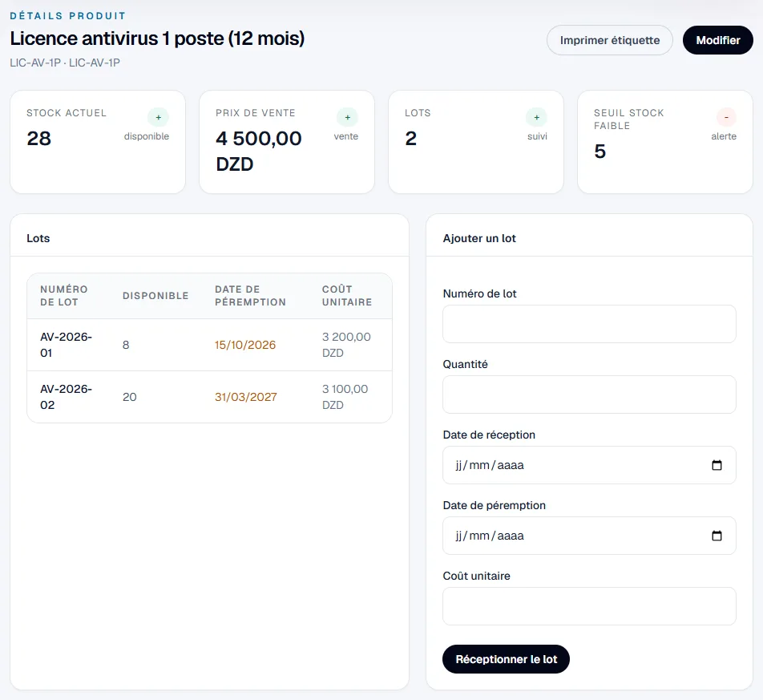Click the Ajouter un lot panel heading
This screenshot has width=763, height=700.
click(x=479, y=238)
